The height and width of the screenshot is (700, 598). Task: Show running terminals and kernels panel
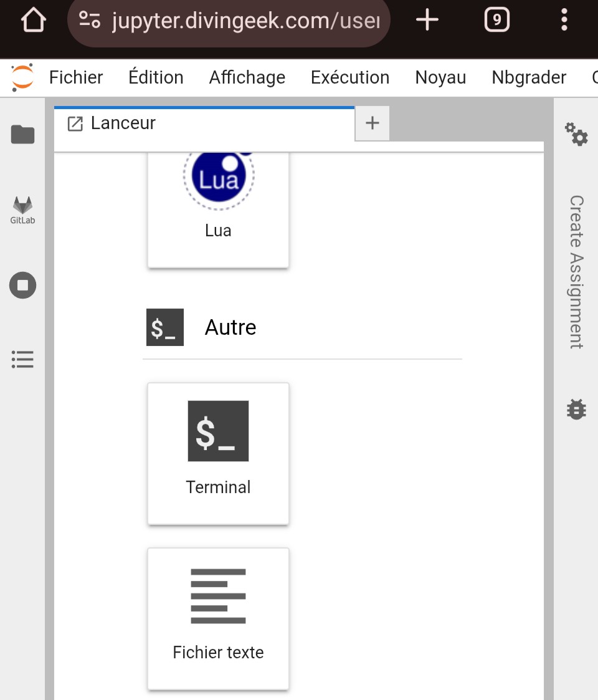click(x=23, y=285)
